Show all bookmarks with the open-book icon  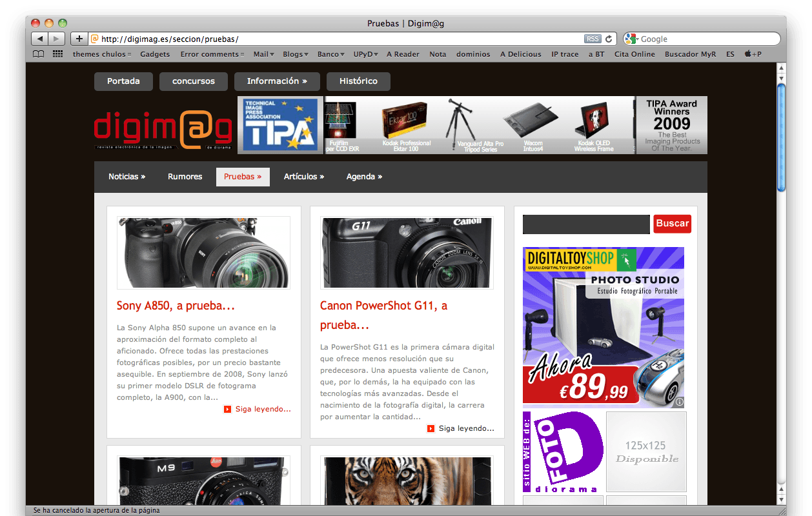click(39, 54)
